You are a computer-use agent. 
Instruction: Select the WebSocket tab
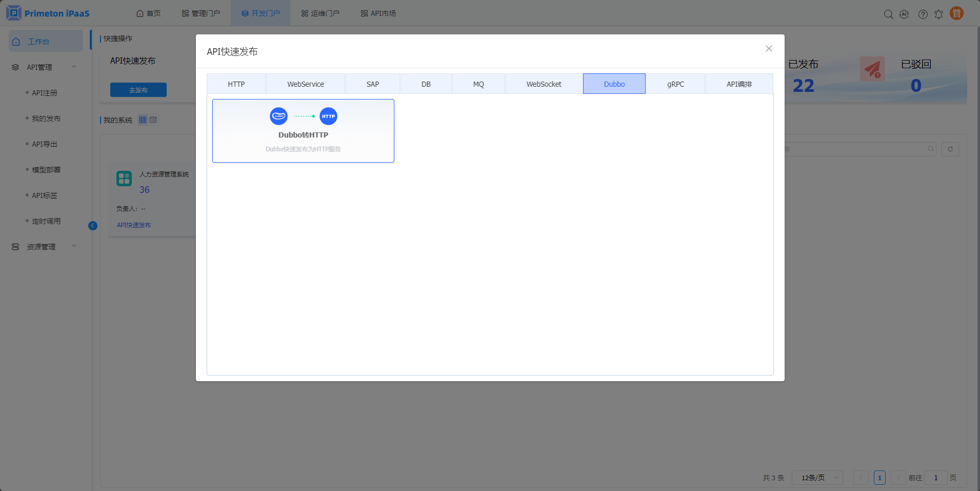click(544, 84)
